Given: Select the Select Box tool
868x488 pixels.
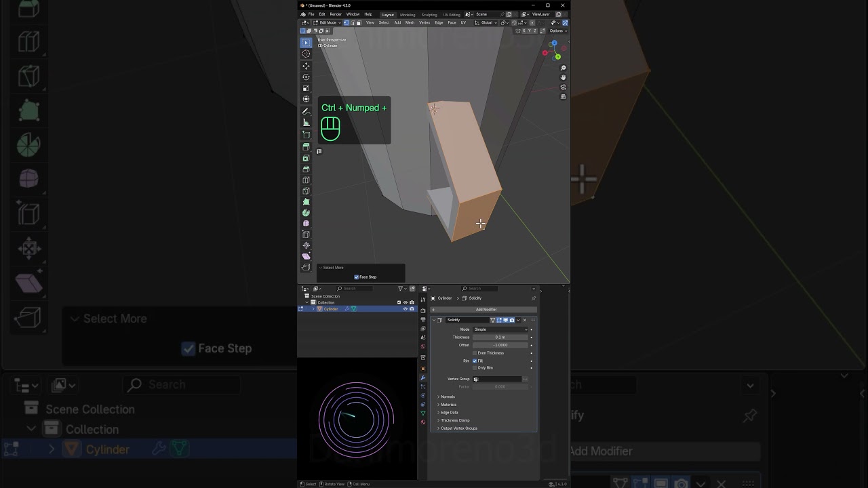Looking at the screenshot, I should tap(306, 43).
